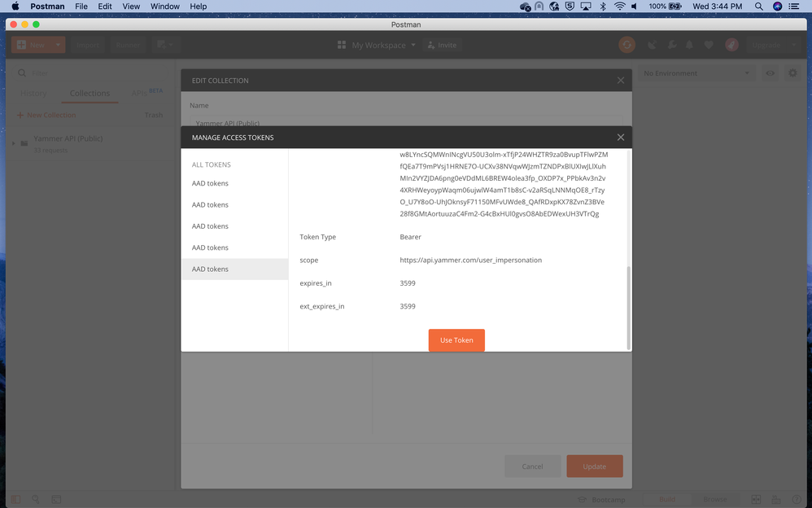
Task: Click the environment quick look eye icon
Action: tap(770, 73)
